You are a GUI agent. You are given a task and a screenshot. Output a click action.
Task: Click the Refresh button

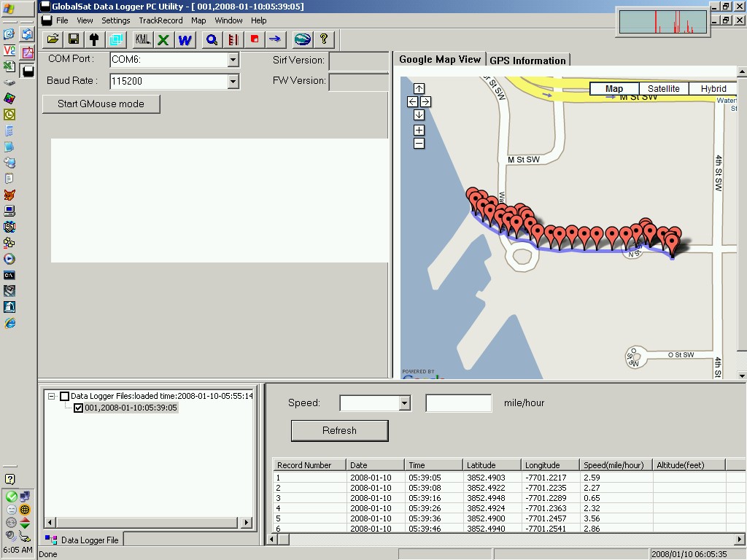340,430
